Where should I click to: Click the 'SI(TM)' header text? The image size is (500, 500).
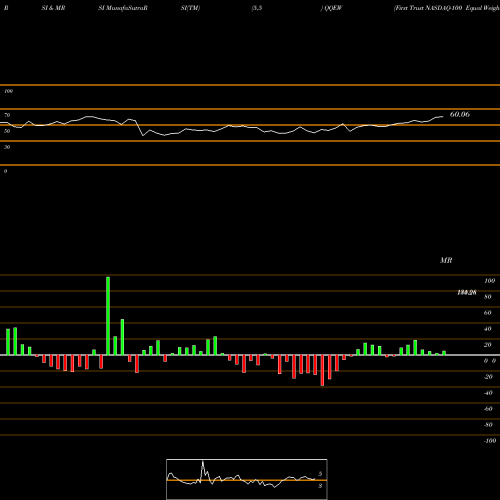click(190, 8)
